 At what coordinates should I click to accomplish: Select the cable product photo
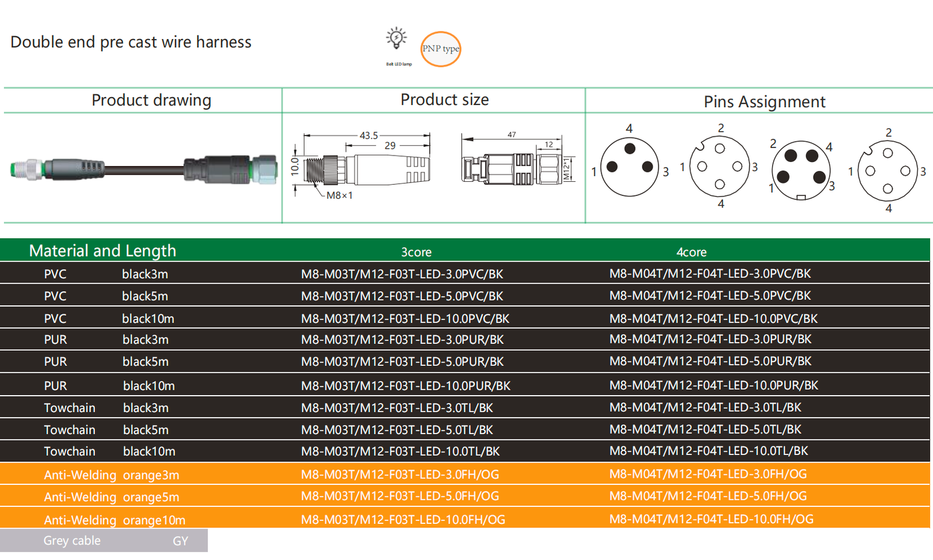144,170
